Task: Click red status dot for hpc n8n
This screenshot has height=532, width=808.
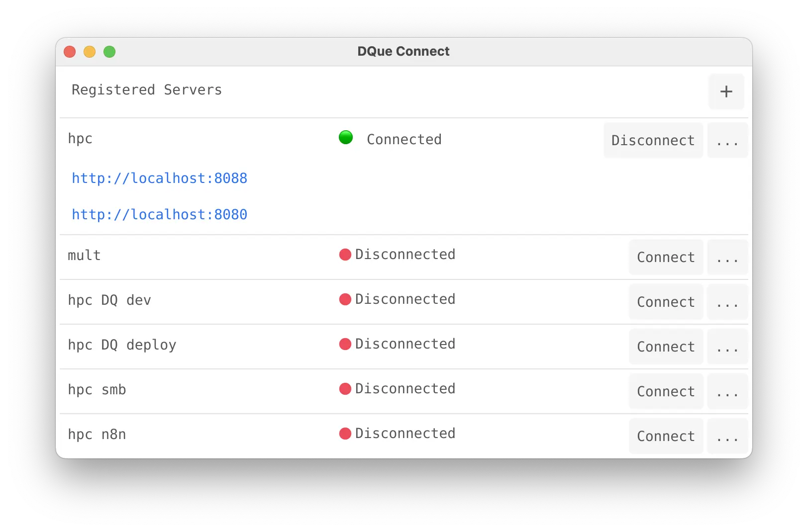Action: click(345, 434)
